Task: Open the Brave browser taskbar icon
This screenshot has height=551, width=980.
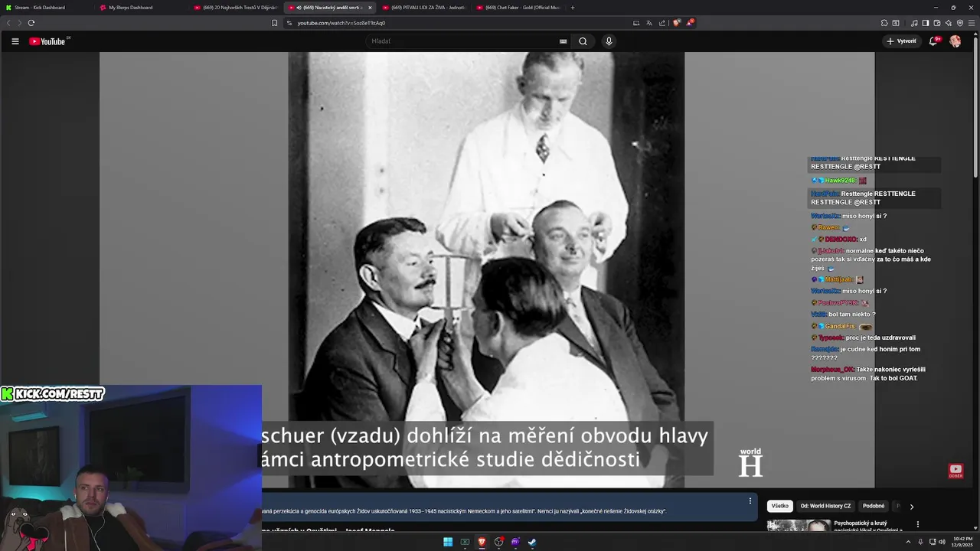Action: (x=482, y=542)
